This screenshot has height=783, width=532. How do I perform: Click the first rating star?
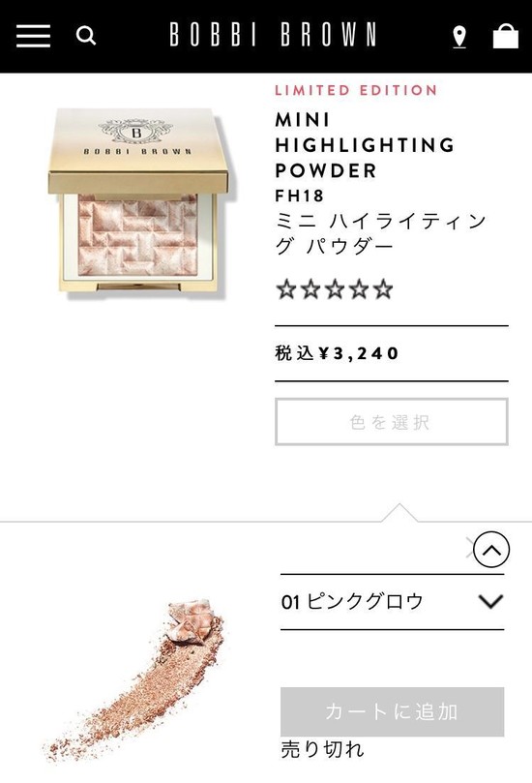pyautogui.click(x=286, y=289)
